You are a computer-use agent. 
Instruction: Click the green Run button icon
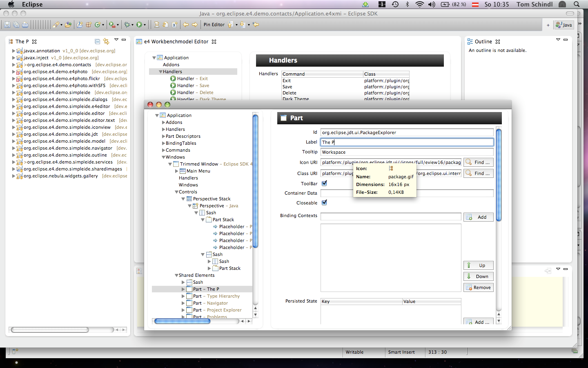(x=139, y=25)
